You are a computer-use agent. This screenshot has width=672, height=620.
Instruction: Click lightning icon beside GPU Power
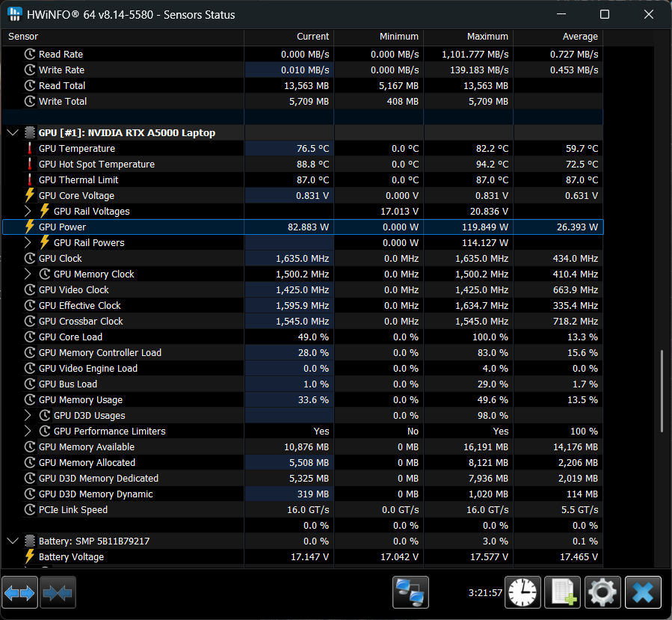[30, 227]
